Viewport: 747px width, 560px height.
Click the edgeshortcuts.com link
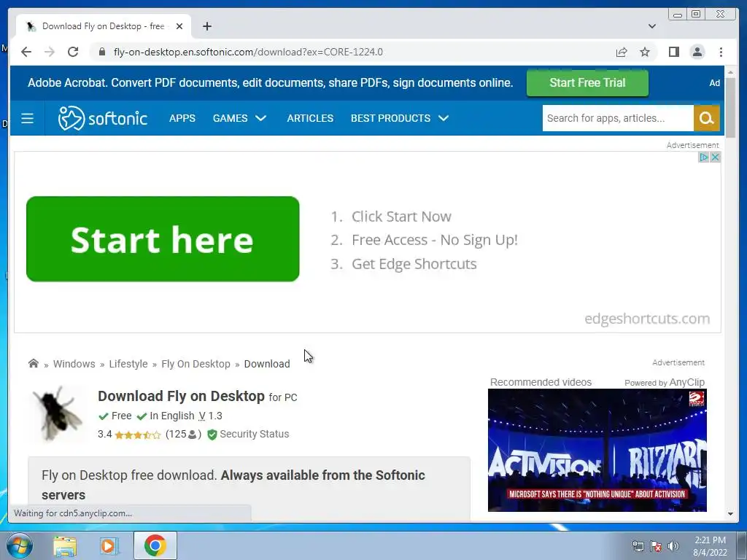click(647, 319)
